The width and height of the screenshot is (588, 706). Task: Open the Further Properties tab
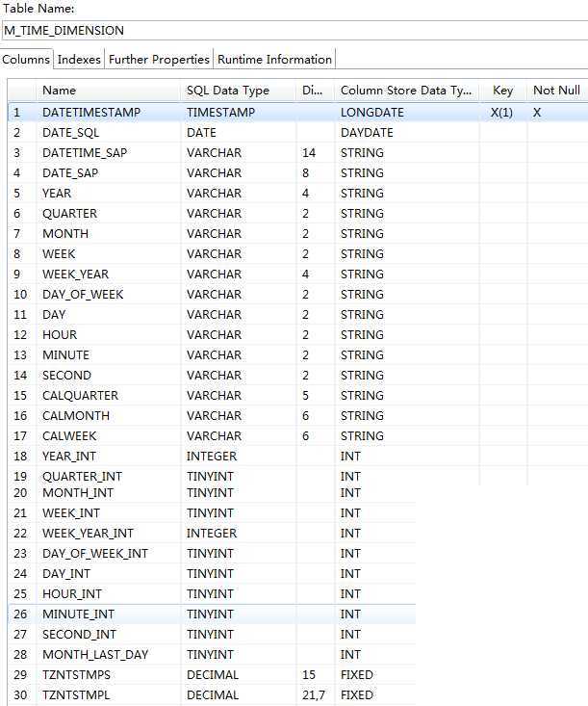pos(159,60)
